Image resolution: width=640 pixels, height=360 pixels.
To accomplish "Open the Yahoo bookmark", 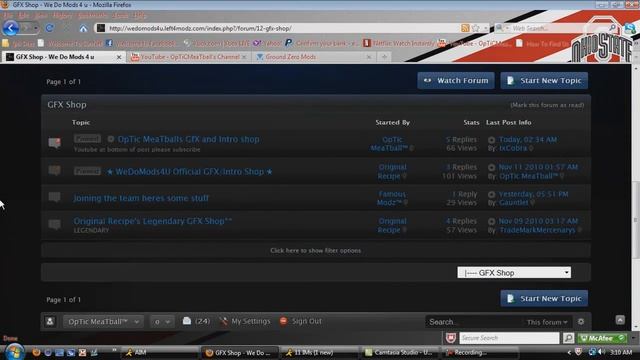I will coord(267,43).
